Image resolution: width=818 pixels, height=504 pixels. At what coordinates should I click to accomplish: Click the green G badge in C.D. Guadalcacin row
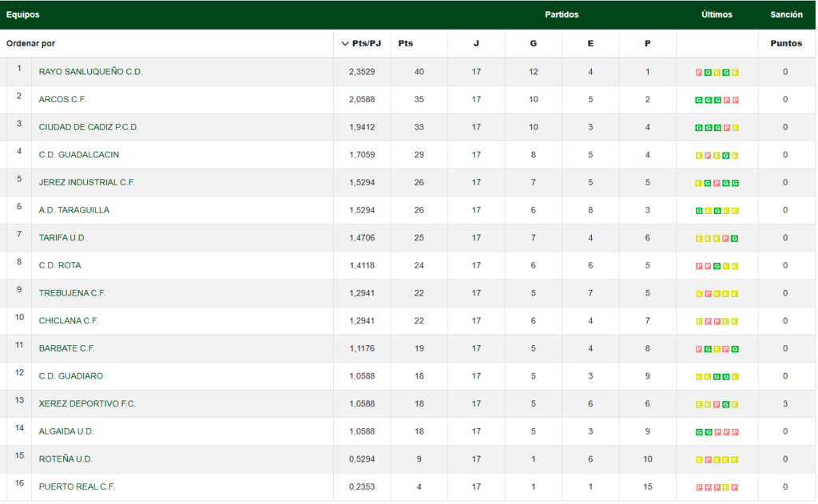click(x=726, y=156)
